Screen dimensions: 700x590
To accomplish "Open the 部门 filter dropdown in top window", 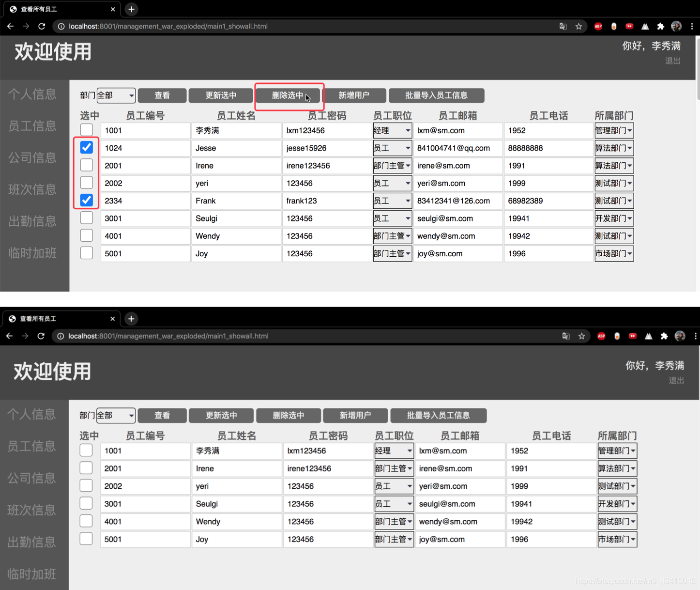I will [116, 95].
